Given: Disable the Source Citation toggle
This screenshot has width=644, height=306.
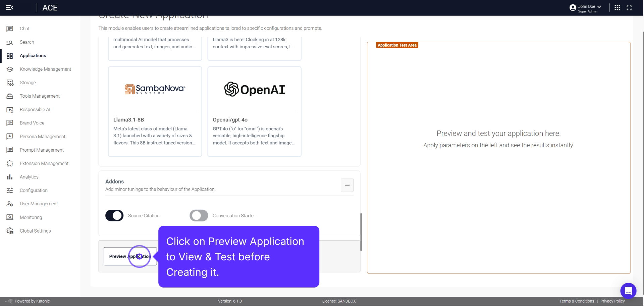Looking at the screenshot, I should pos(114,215).
